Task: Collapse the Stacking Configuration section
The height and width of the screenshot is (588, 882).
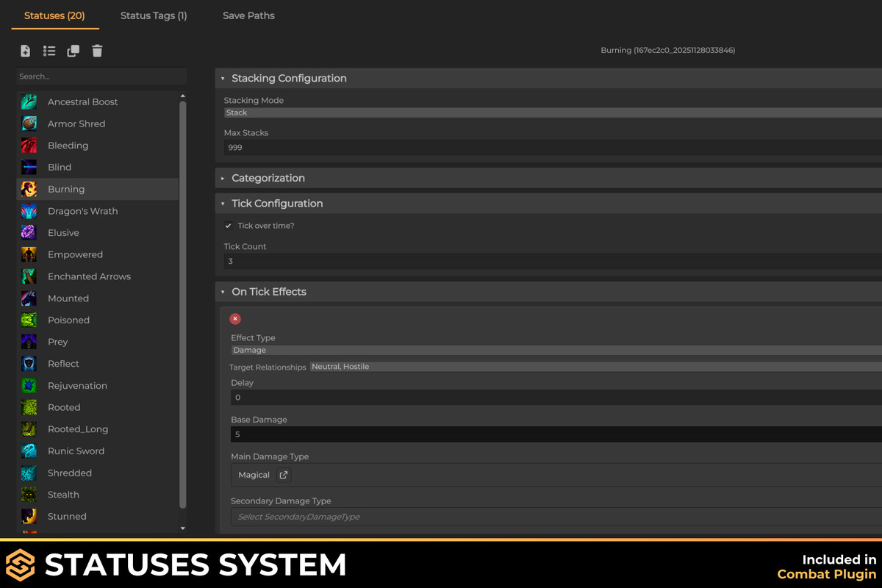Action: [x=223, y=78]
